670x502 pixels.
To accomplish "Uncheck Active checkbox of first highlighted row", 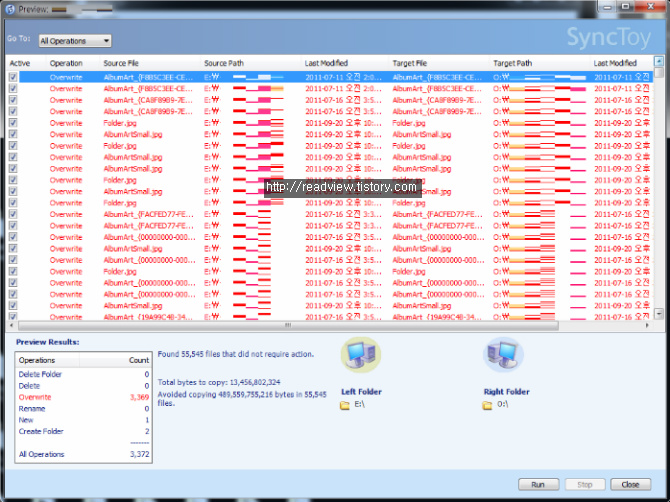I will (x=13, y=76).
